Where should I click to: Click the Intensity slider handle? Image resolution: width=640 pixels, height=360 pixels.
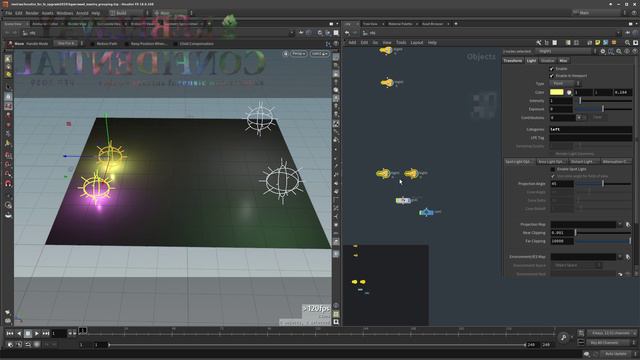pyautogui.click(x=580, y=100)
